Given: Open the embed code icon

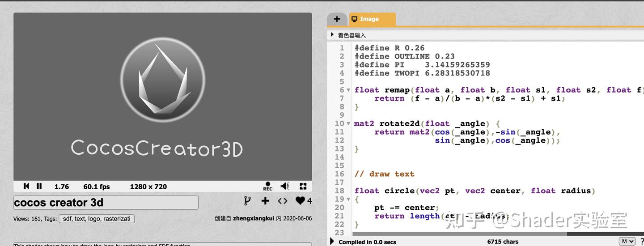Looking at the screenshot, I should (x=283, y=201).
